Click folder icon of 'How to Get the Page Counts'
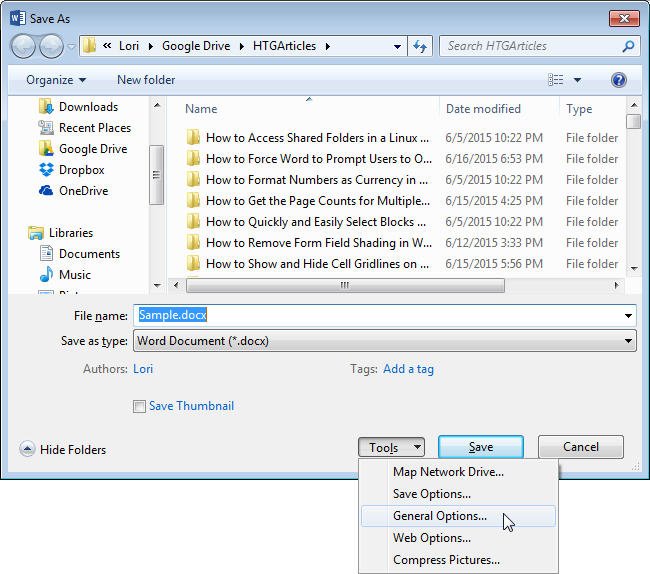The image size is (650, 574). click(x=193, y=201)
